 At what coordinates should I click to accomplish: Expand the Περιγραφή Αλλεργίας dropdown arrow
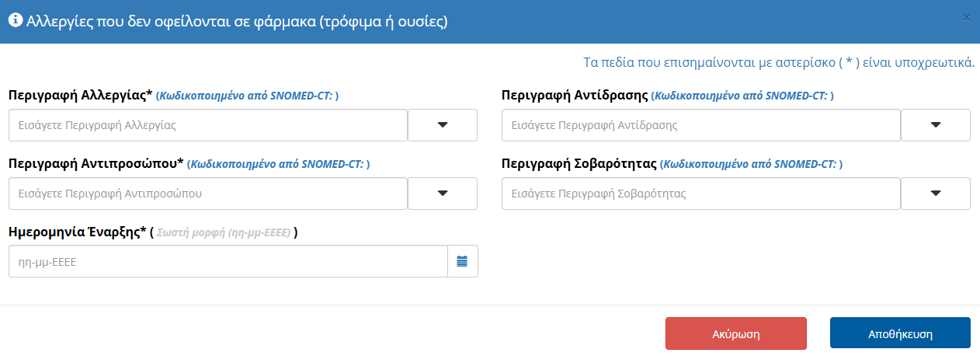click(443, 125)
